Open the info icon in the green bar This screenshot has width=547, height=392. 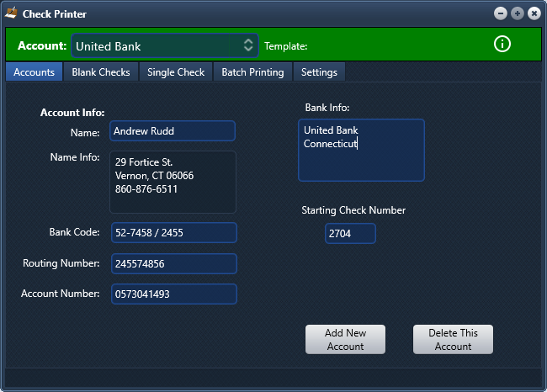coord(502,45)
